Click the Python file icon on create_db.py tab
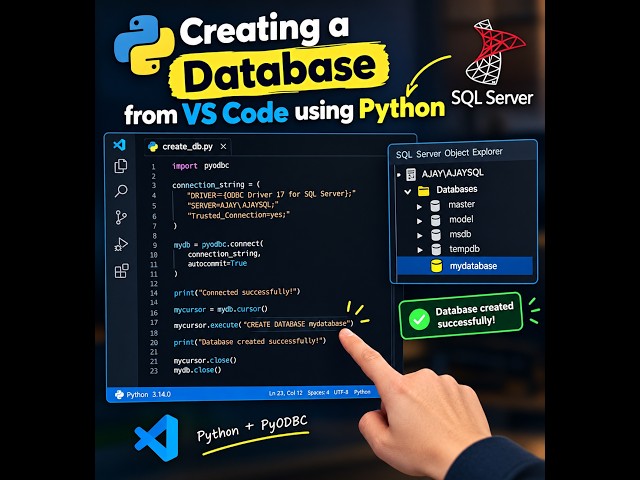Viewport: 640px width, 480px height. [x=153, y=147]
